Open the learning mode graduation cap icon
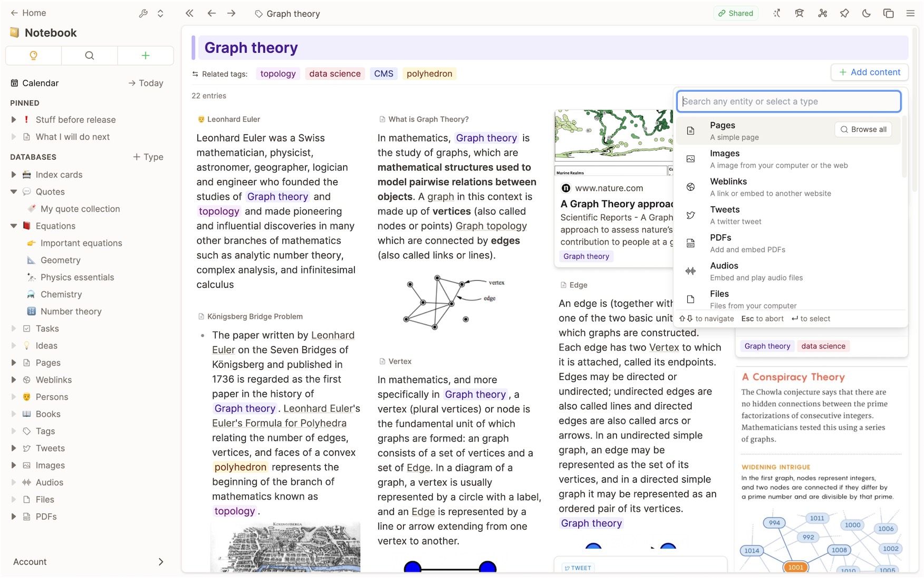This screenshot has width=924, height=578. pos(799,13)
